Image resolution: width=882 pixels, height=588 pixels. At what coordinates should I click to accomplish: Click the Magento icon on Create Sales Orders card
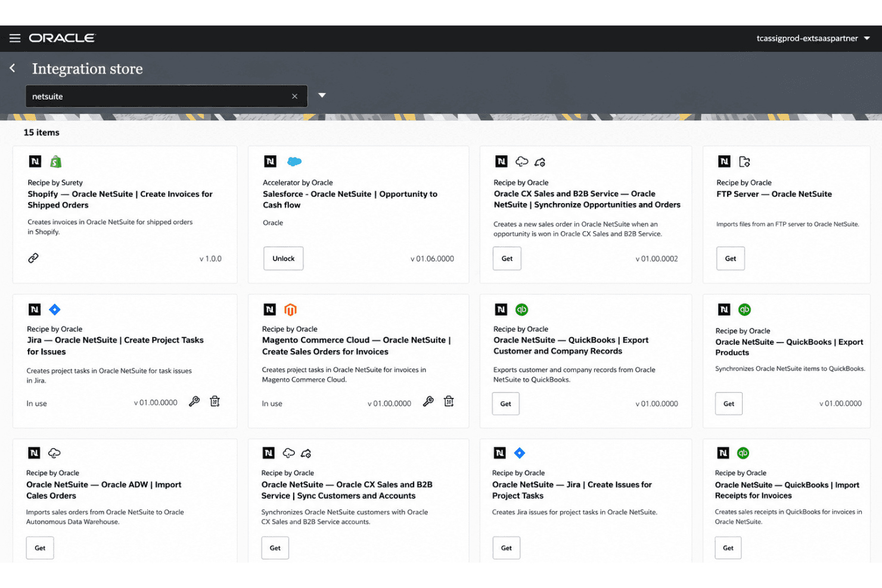(x=290, y=310)
